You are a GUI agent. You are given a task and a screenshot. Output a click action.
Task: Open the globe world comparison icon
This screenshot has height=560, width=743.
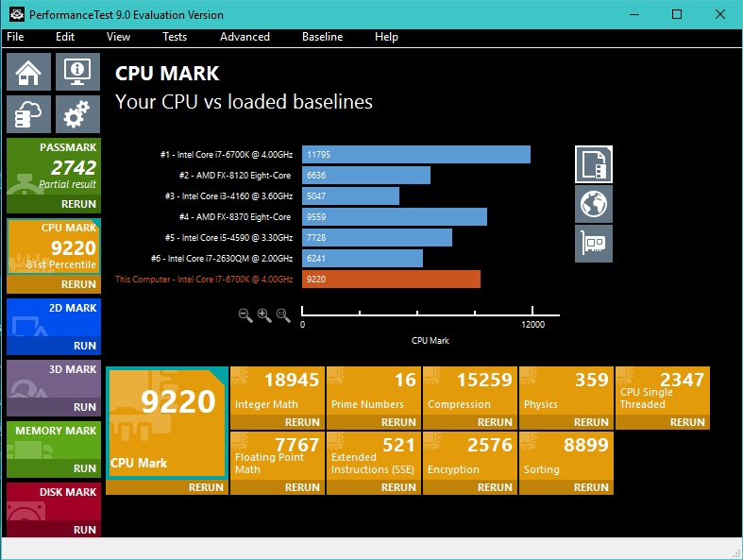[594, 204]
